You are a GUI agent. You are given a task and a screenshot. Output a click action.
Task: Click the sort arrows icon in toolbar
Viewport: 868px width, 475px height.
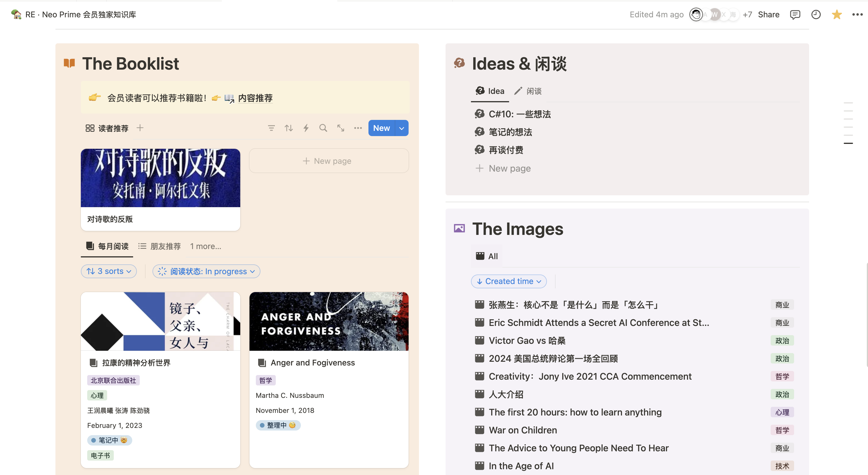[x=288, y=128]
